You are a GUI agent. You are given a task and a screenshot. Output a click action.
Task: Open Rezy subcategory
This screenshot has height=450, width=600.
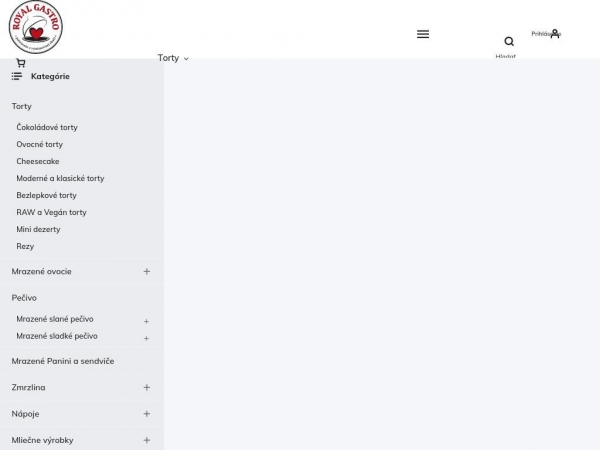pyautogui.click(x=25, y=246)
